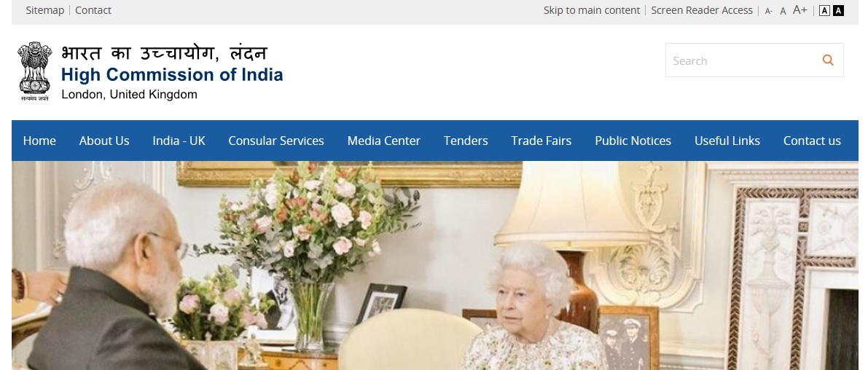Open the Home menu item
Screen dimensions: 868x370
point(39,141)
